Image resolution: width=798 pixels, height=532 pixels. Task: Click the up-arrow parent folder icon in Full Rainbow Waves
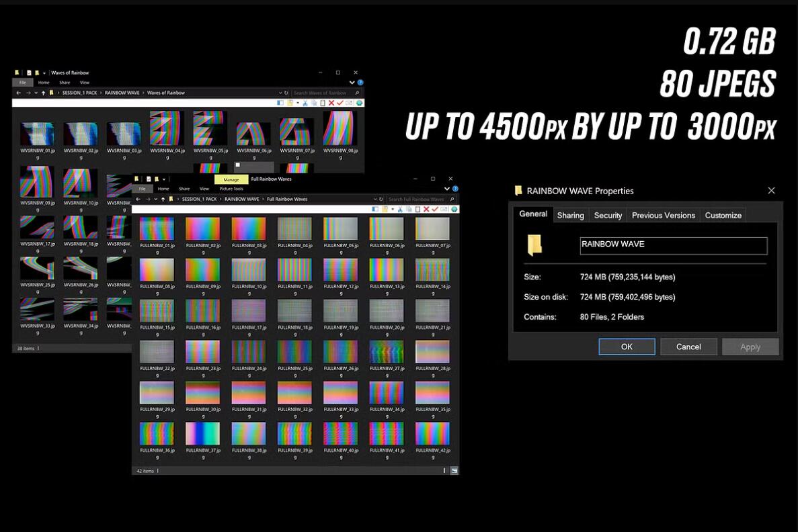point(163,199)
